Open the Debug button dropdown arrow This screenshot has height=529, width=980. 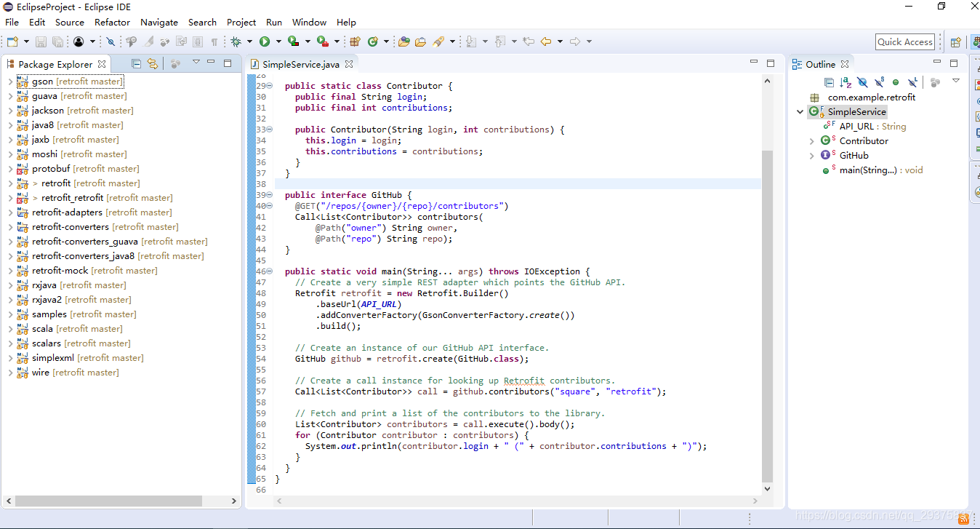coord(249,41)
